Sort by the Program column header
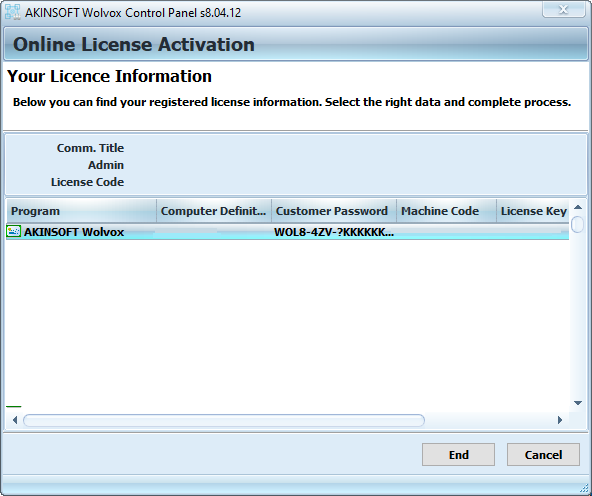This screenshot has height=496, width=592. [x=81, y=211]
